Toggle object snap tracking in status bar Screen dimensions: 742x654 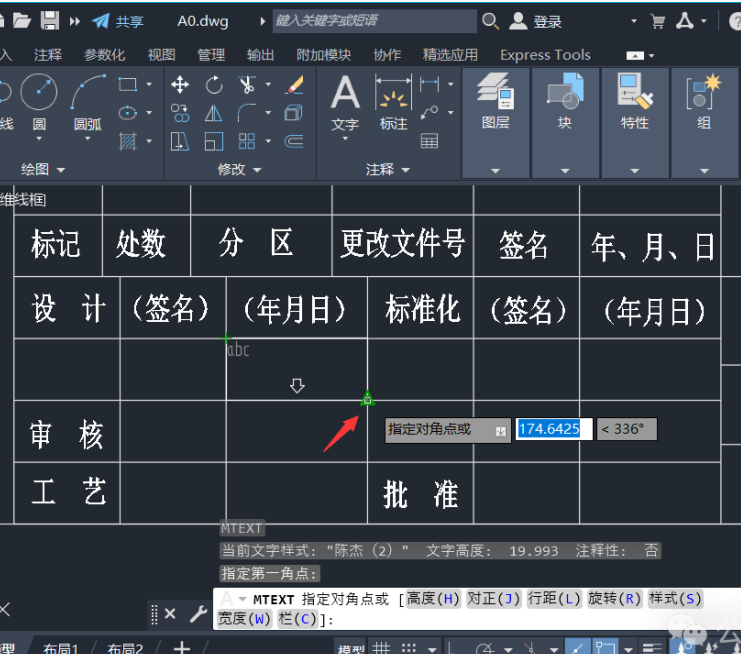click(x=577, y=646)
